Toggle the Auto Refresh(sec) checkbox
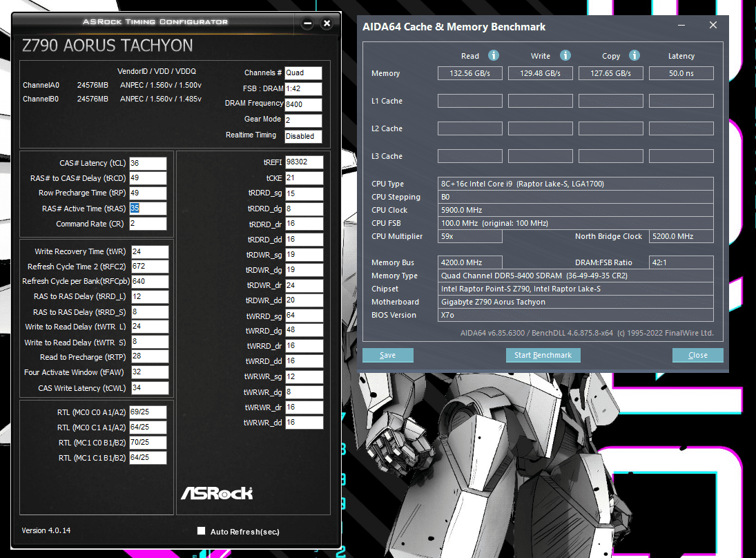This screenshot has height=558, width=756. point(201,530)
